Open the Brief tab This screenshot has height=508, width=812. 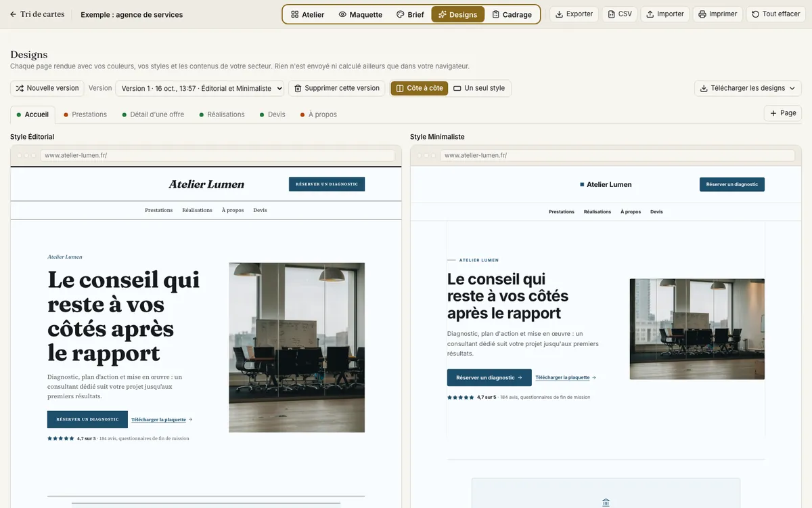pyautogui.click(x=410, y=14)
